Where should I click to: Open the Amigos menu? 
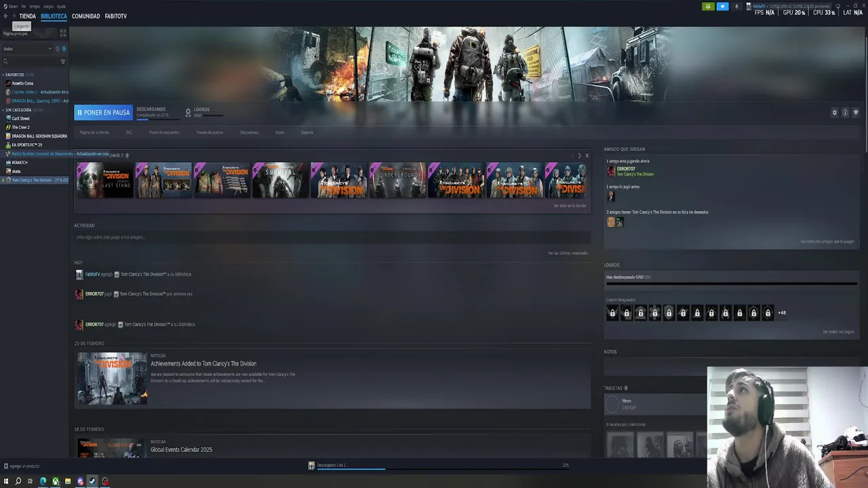pyautogui.click(x=35, y=6)
